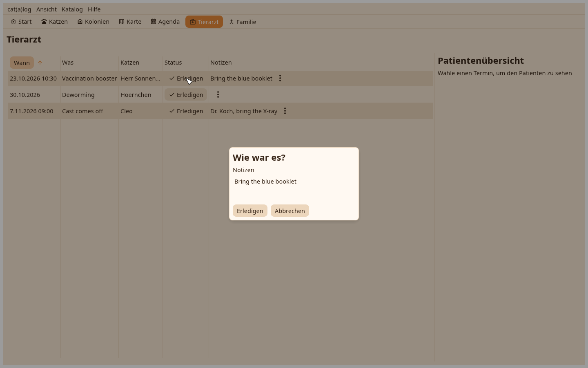Open the Ansicht menu
Screen dimensions: 588x368
tap(47, 9)
